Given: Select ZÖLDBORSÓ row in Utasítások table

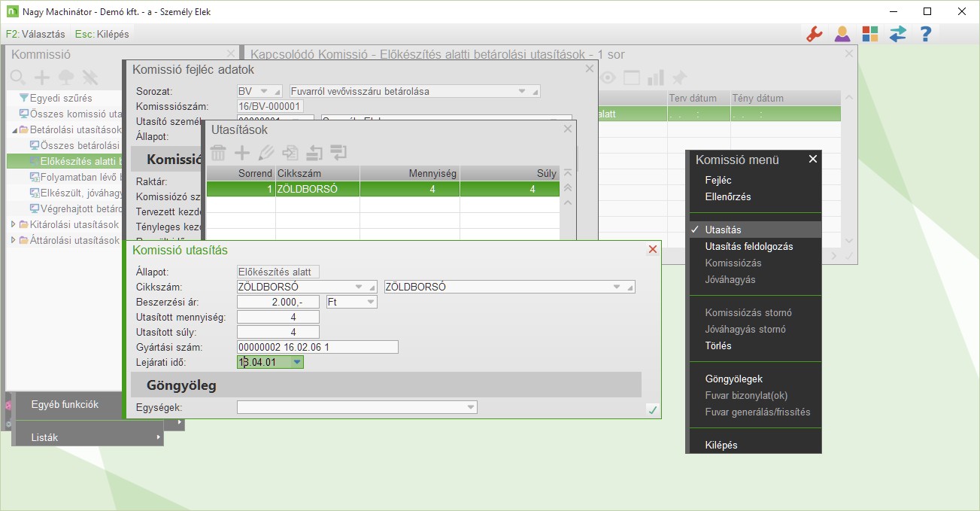Looking at the screenshot, I should point(383,189).
